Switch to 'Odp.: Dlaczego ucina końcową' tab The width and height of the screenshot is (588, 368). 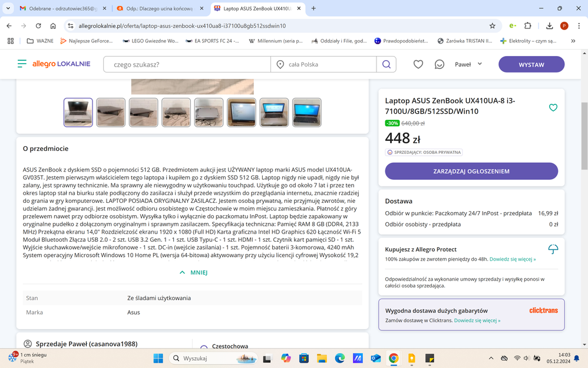(160, 8)
